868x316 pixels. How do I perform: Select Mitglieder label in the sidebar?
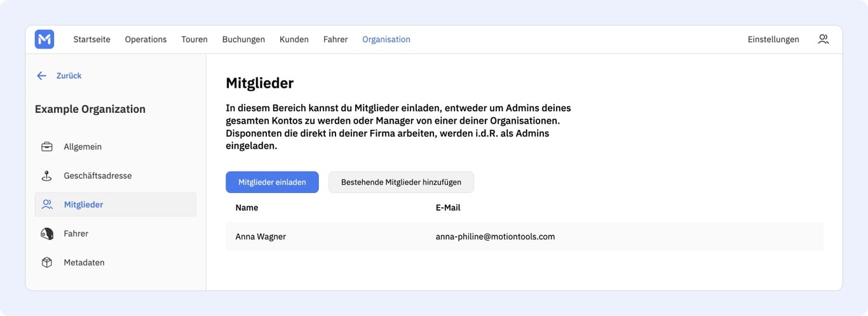click(83, 204)
